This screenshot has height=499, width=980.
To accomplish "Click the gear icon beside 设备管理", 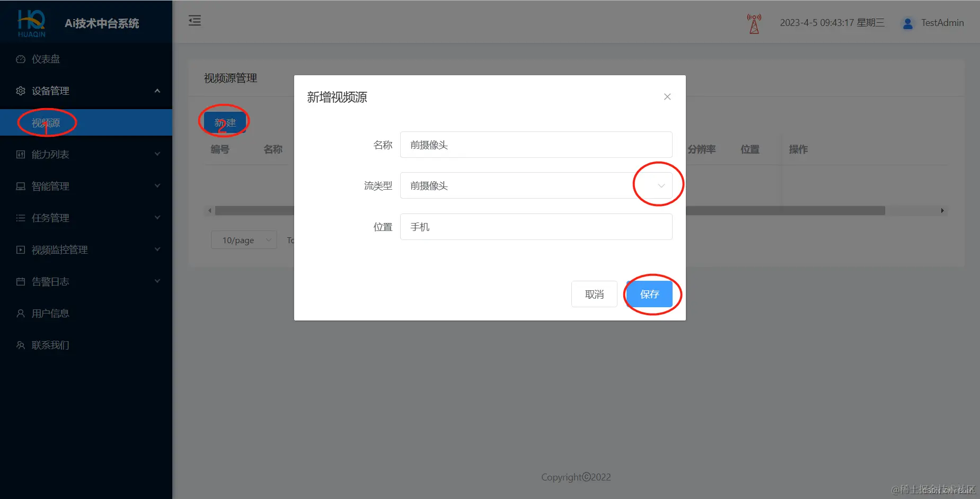I will [21, 91].
